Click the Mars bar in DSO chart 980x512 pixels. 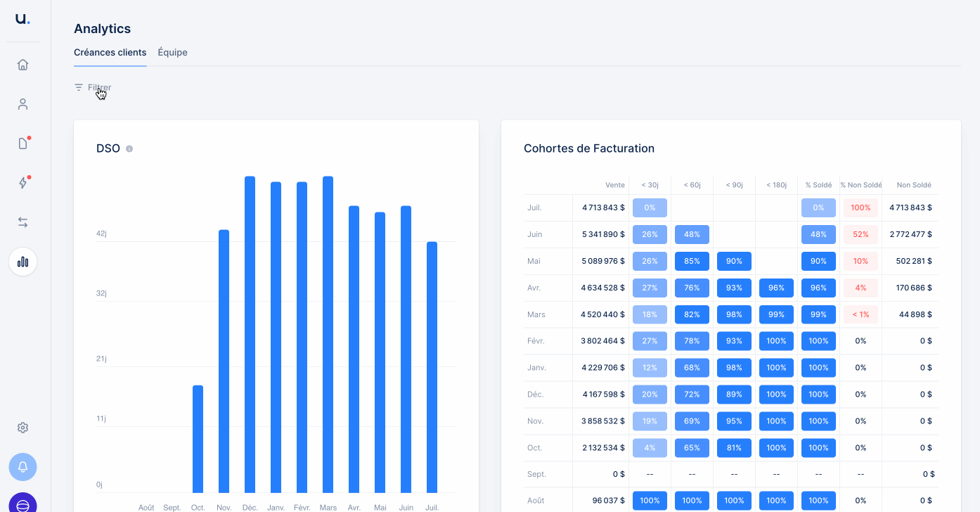coord(328,335)
